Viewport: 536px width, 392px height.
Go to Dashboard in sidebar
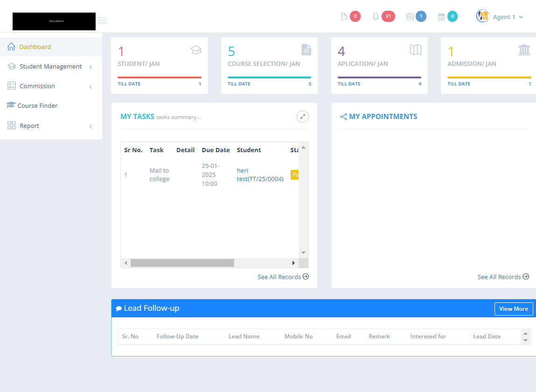coord(35,47)
